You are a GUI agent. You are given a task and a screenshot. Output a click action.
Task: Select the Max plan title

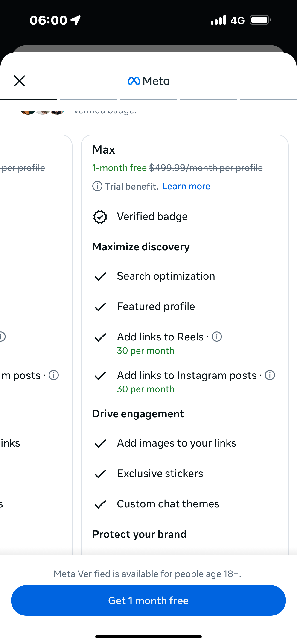pos(104,150)
